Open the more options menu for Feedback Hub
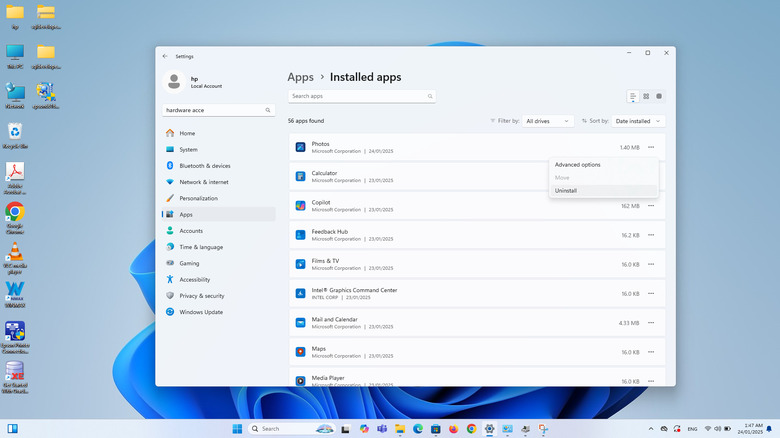This screenshot has width=780, height=438. click(651, 235)
